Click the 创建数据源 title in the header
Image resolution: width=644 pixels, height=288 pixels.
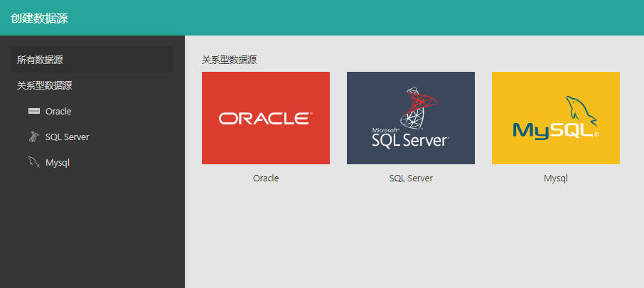coord(39,18)
